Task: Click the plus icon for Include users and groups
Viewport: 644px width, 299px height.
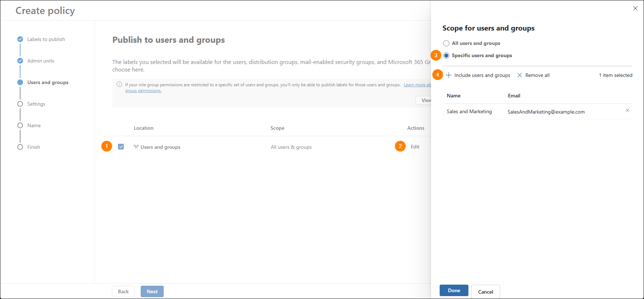Action: (x=449, y=75)
